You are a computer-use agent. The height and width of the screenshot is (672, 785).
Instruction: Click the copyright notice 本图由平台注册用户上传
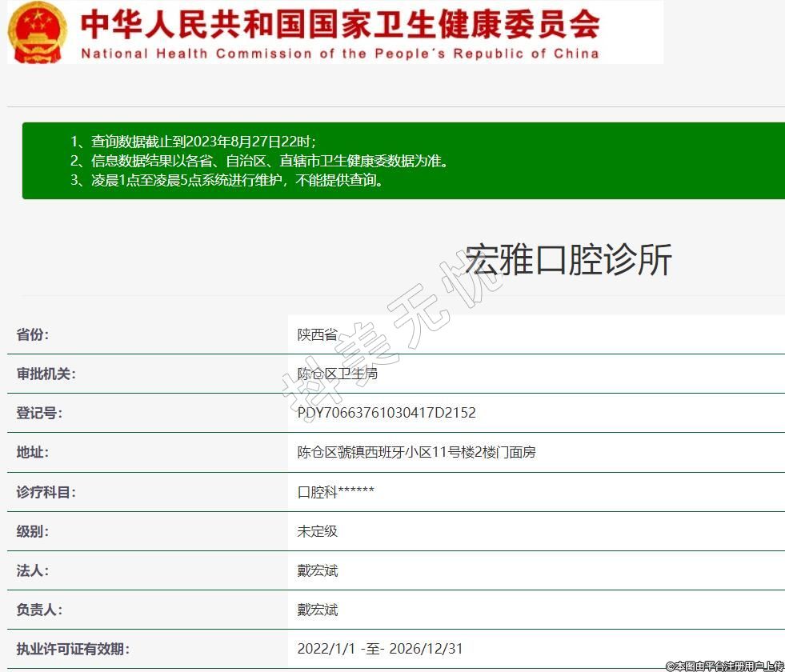tap(724, 665)
